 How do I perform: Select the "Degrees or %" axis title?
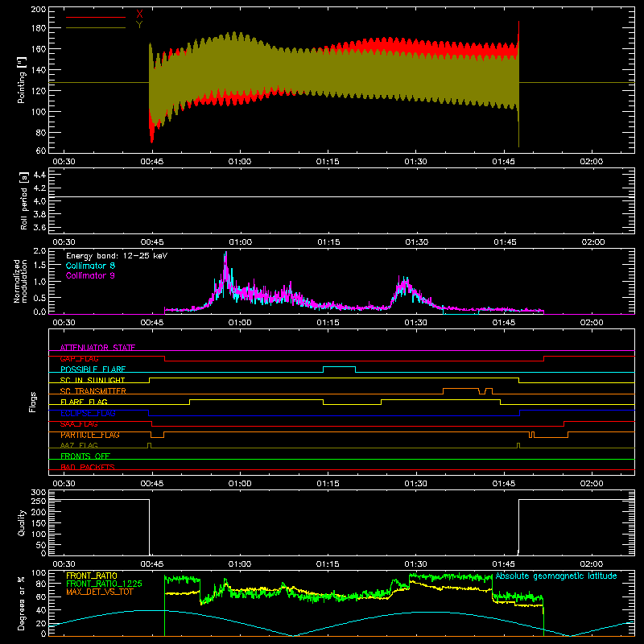coord(22,603)
